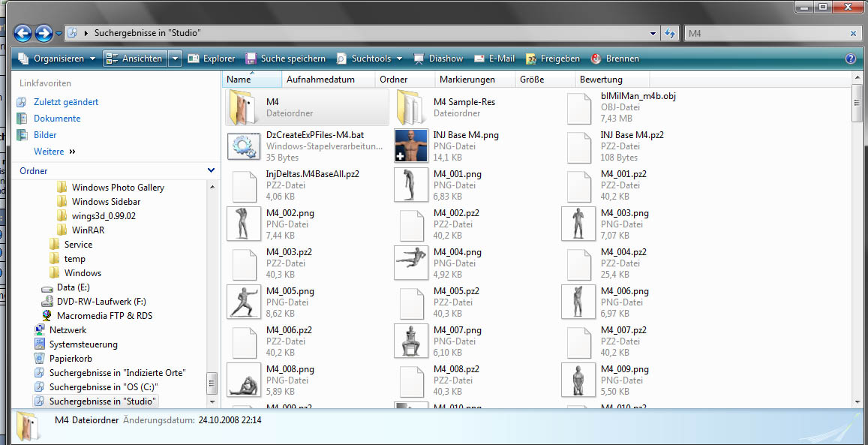This screenshot has height=445, width=868.
Task: Sort by the Bewertung column header
Action: point(612,79)
